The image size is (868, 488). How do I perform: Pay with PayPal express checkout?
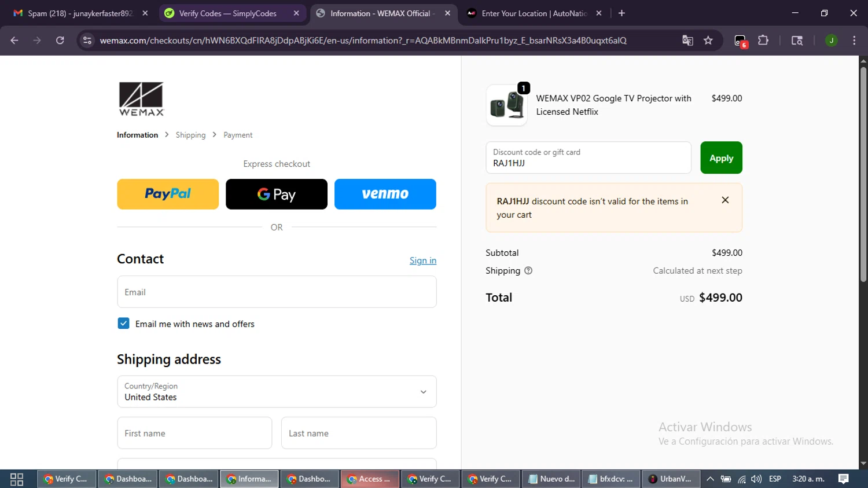coord(168,194)
